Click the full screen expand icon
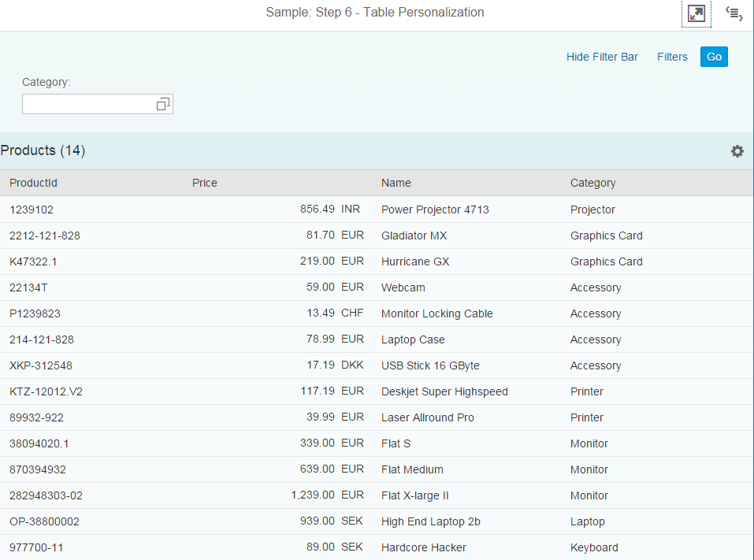The height and width of the screenshot is (560, 754). point(696,14)
